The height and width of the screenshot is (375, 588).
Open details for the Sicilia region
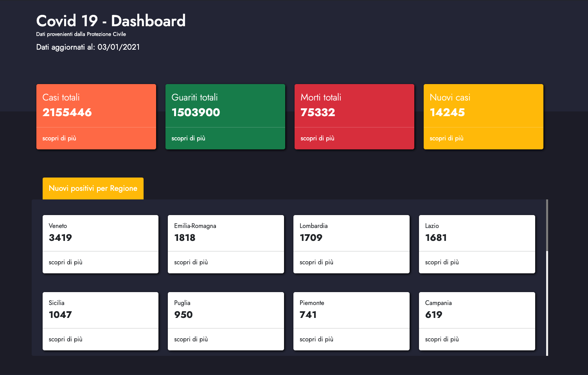coord(65,339)
